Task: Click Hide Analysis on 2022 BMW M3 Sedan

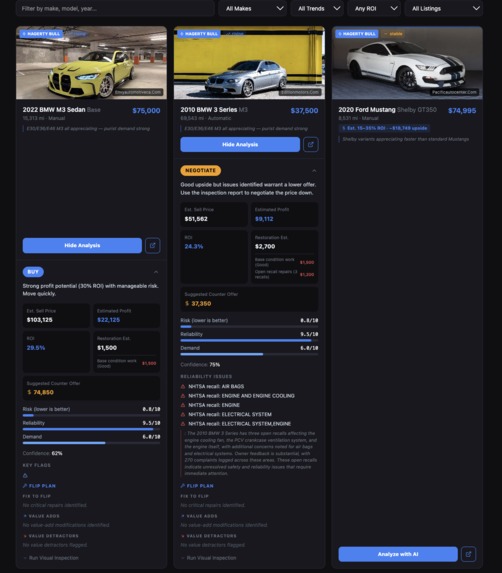Action: coord(82,245)
